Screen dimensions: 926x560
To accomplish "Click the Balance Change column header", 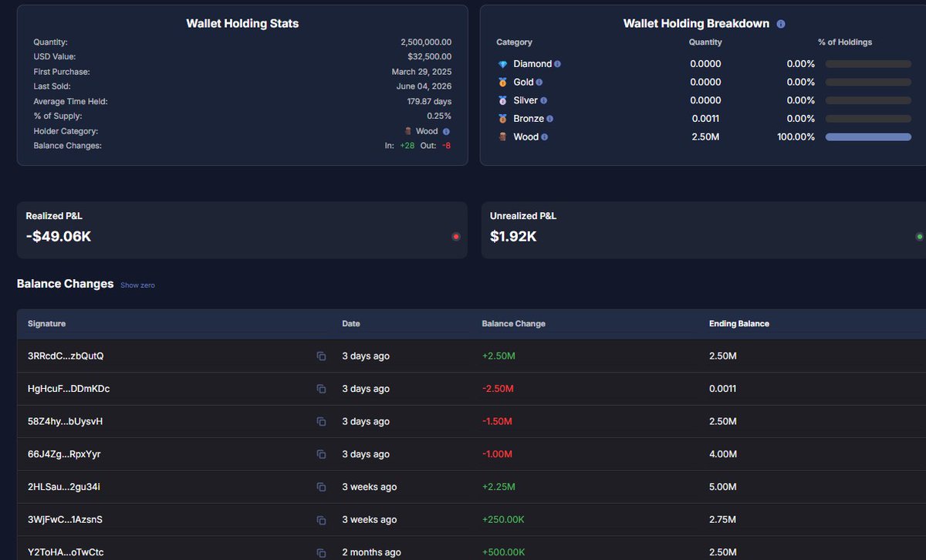I will pyautogui.click(x=513, y=324).
